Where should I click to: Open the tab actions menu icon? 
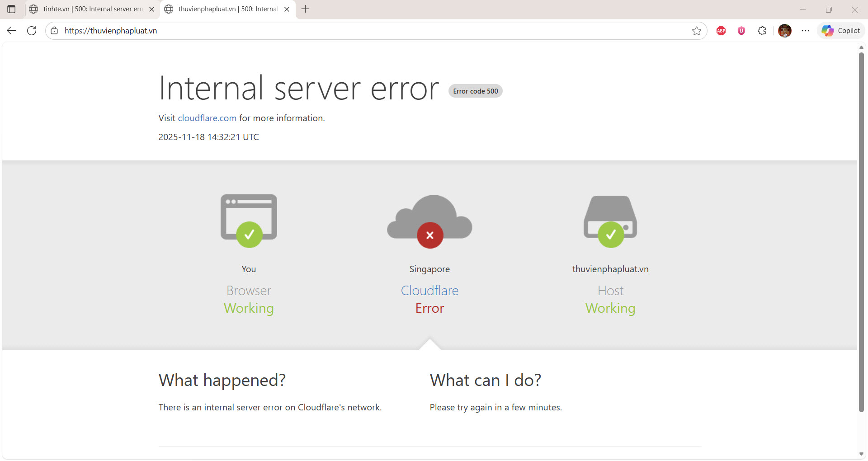point(11,9)
